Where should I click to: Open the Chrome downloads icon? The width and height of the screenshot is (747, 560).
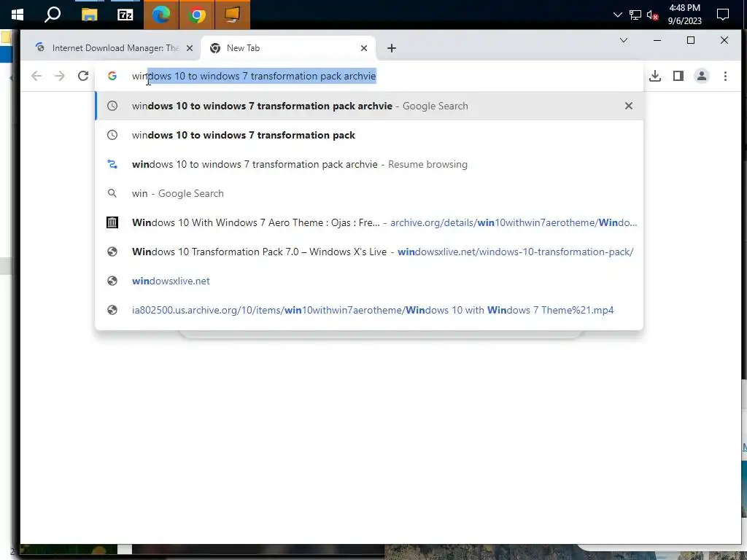tap(655, 76)
